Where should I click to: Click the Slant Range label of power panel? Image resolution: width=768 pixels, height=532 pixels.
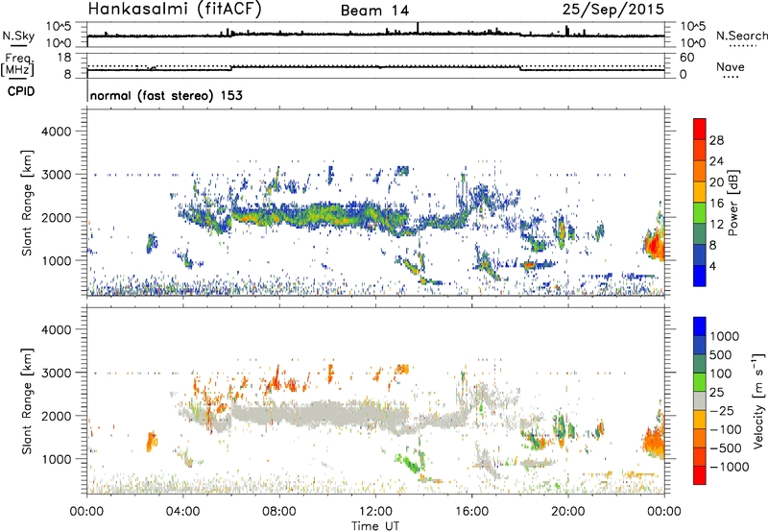pos(27,203)
